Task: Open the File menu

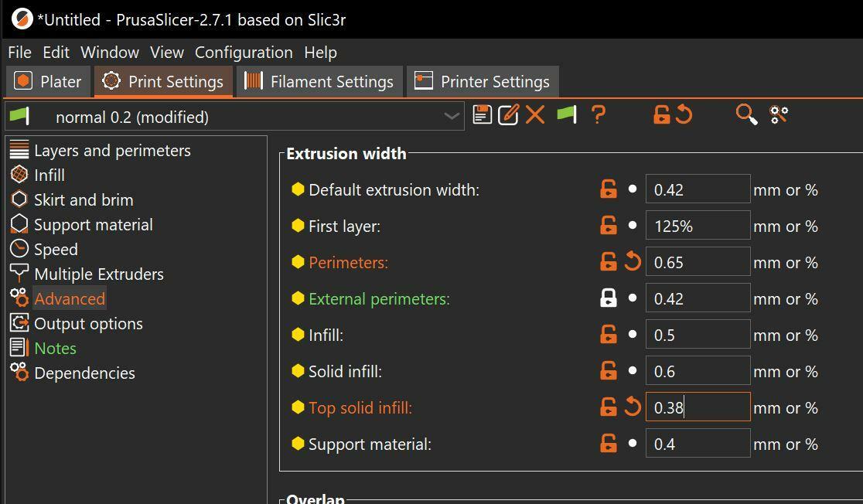Action: coord(20,53)
